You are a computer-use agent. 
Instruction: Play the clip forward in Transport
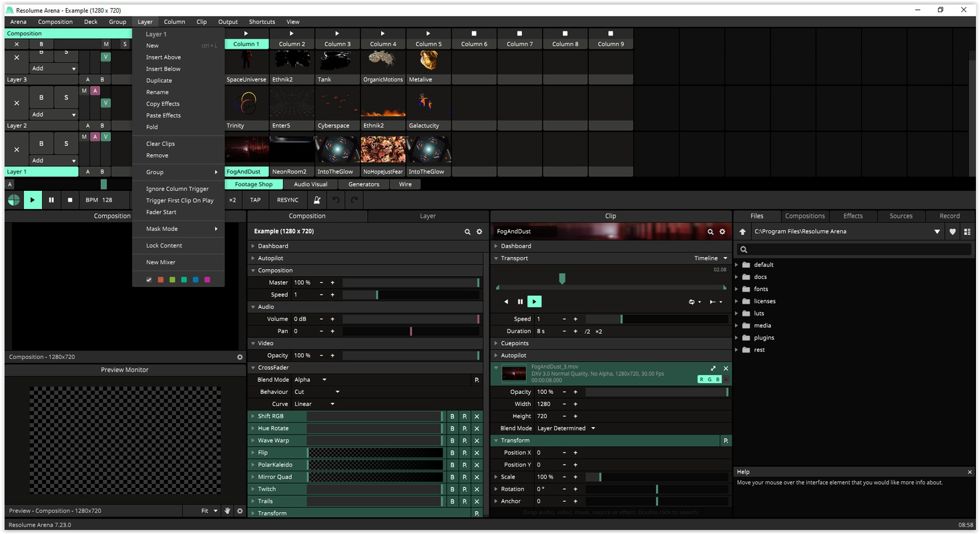tap(534, 302)
